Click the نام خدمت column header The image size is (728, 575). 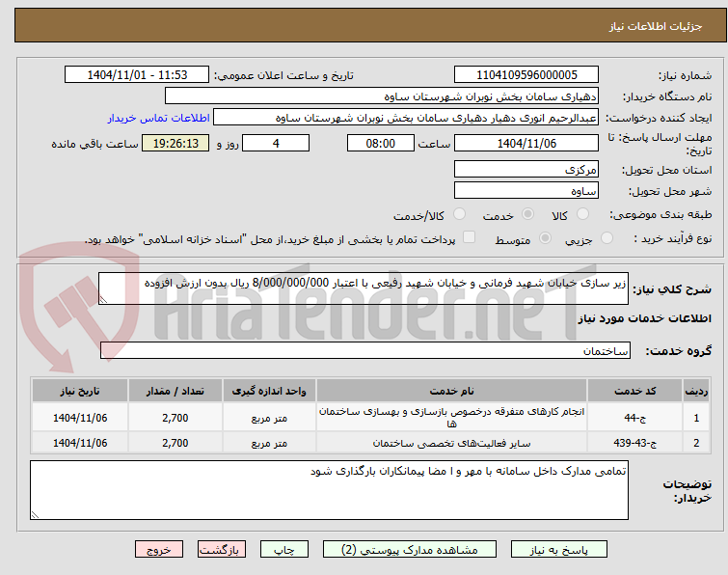(452, 391)
